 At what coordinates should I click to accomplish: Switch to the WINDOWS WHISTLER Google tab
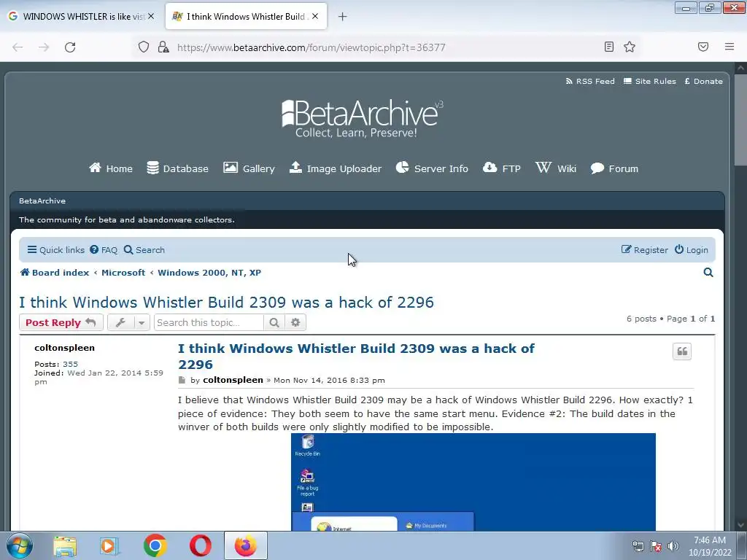(x=81, y=16)
